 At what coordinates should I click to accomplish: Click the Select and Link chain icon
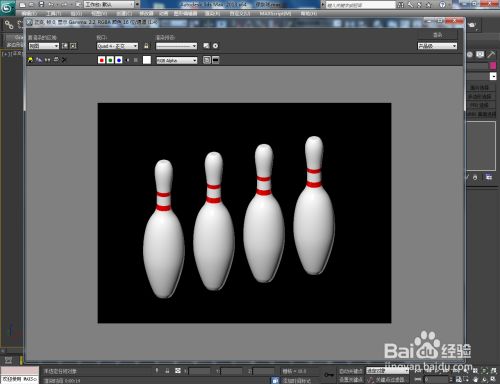pyautogui.click(x=9, y=25)
